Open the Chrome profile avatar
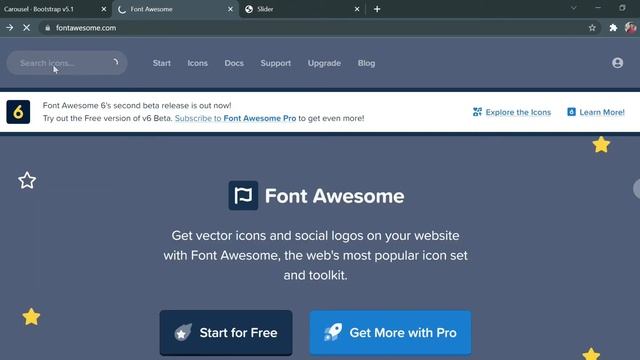 point(630,28)
